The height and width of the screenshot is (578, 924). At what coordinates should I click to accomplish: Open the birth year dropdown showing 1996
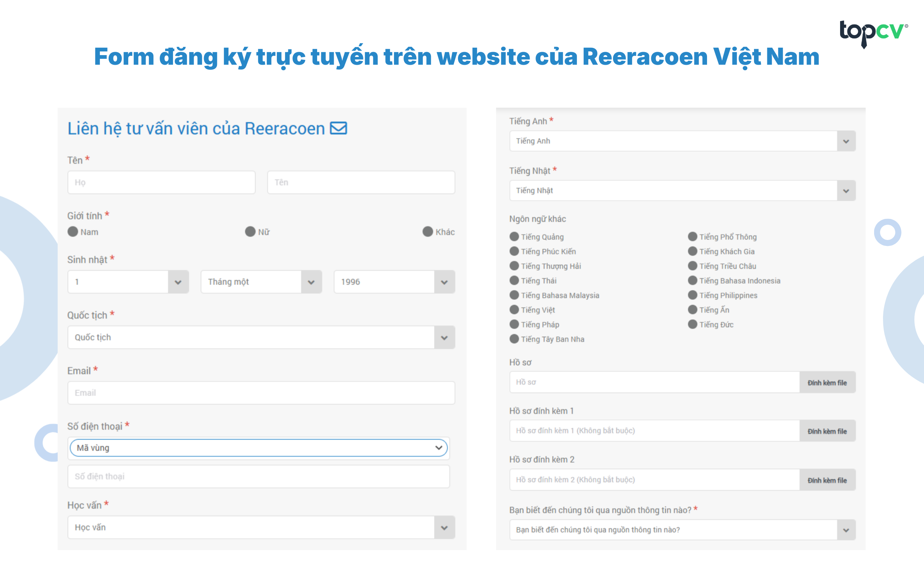tap(394, 282)
